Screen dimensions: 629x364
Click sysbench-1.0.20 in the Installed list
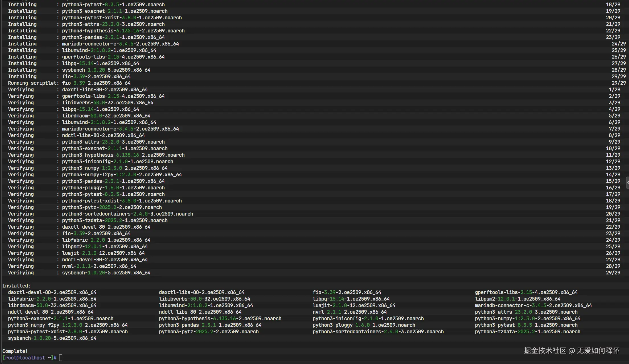coord(52,338)
